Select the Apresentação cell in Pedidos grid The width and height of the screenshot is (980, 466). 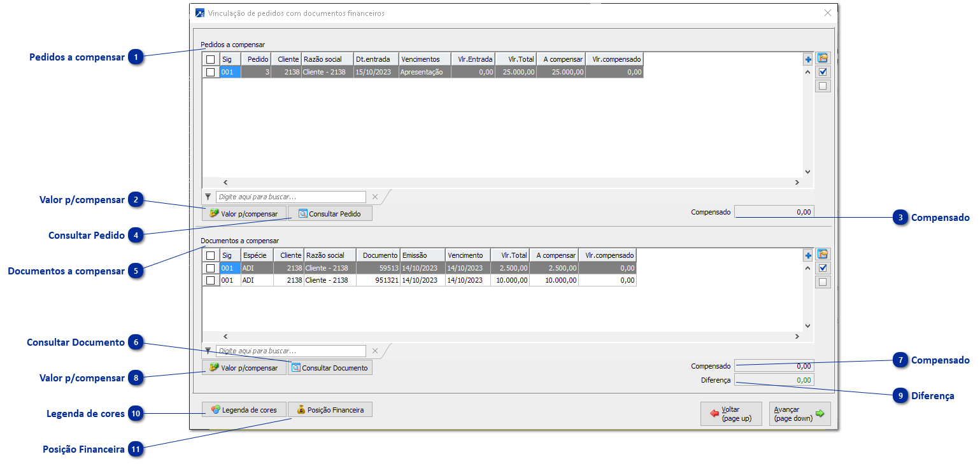pos(425,72)
